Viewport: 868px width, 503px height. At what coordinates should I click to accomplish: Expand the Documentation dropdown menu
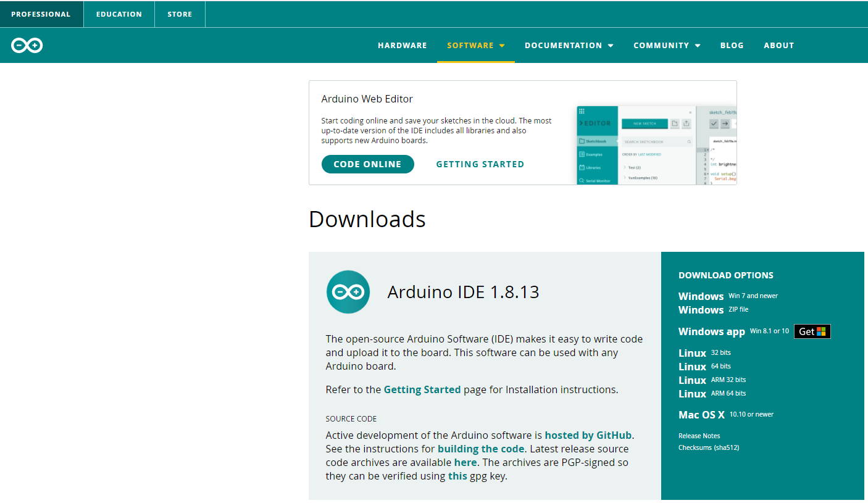coord(569,46)
